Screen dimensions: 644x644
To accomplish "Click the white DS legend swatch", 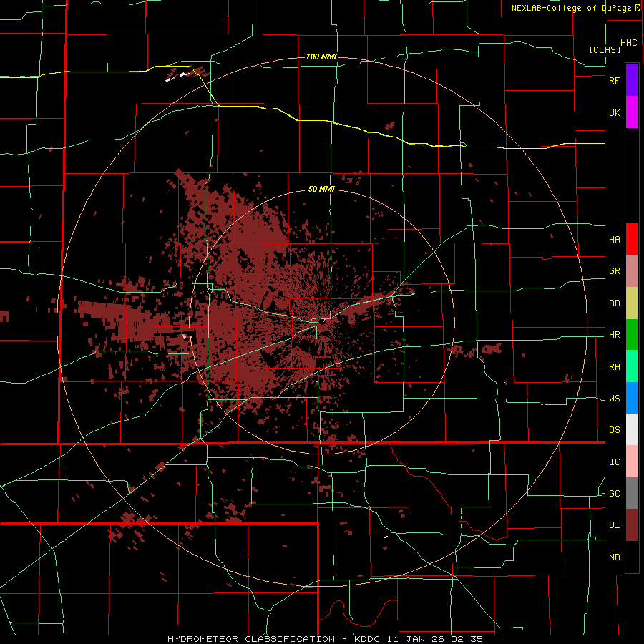I will pos(632,429).
